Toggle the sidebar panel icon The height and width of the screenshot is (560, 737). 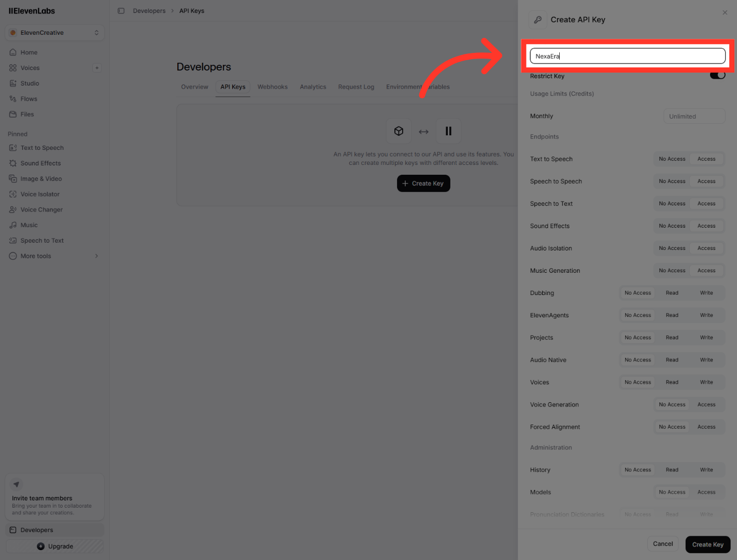pyautogui.click(x=121, y=11)
